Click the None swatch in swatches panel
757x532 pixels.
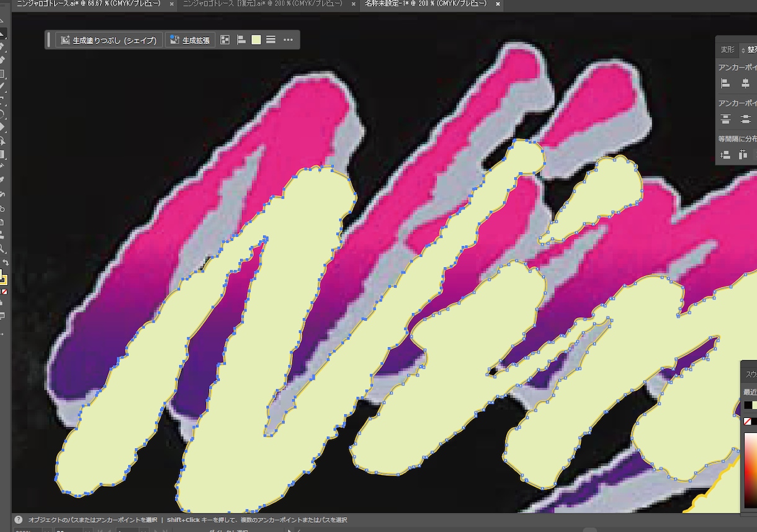tap(747, 422)
